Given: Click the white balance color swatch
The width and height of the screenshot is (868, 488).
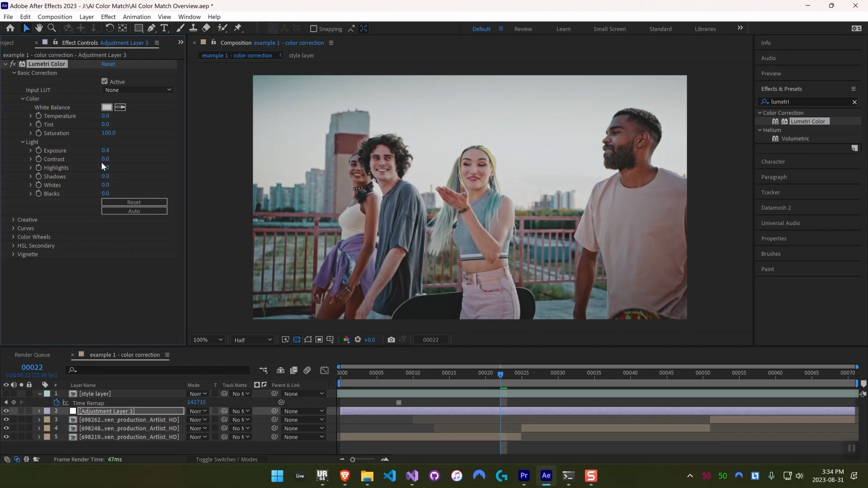Looking at the screenshot, I should click(107, 107).
